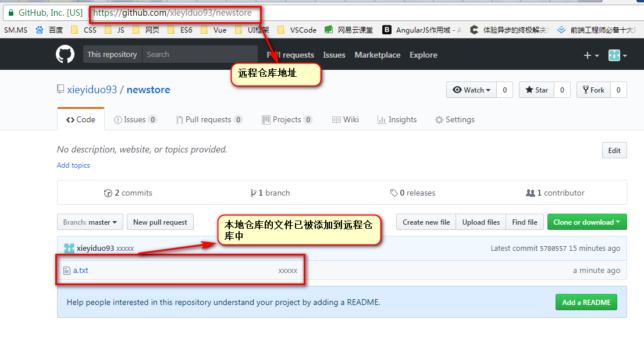Click the stargazers count 0

tap(563, 90)
